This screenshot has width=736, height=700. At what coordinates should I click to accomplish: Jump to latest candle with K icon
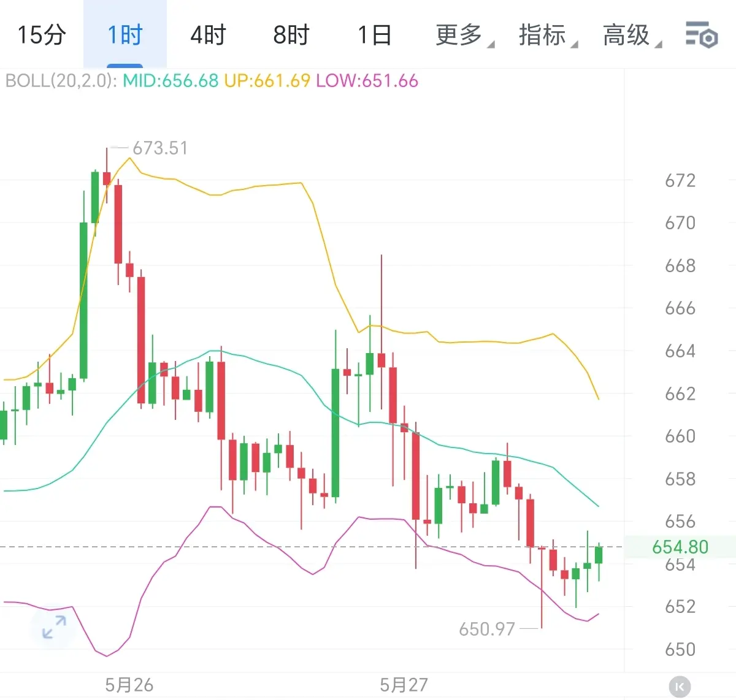pos(679,687)
